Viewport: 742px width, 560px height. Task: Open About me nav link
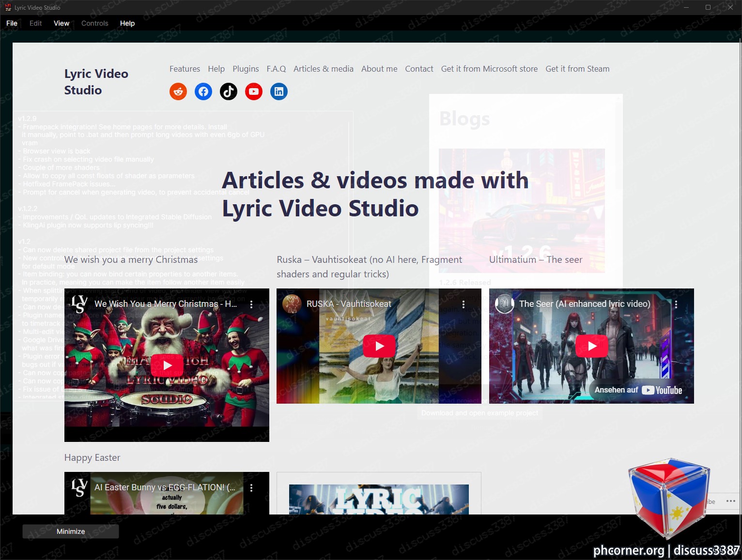[379, 69]
